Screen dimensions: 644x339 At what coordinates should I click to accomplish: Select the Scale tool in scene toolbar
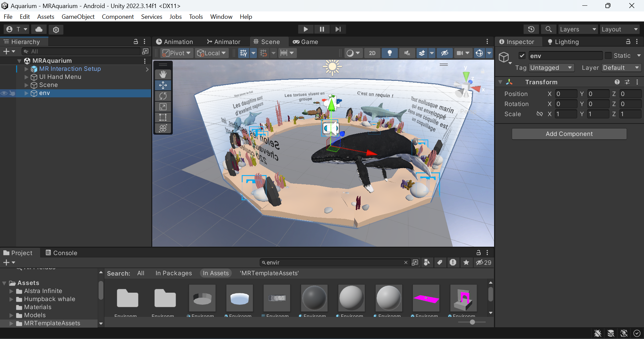[163, 107]
